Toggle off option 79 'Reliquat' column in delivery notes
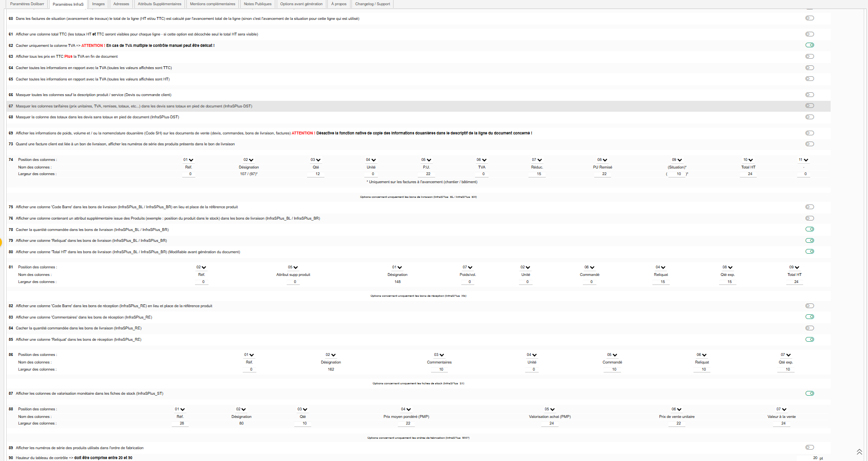This screenshot has width=868, height=461. click(810, 240)
